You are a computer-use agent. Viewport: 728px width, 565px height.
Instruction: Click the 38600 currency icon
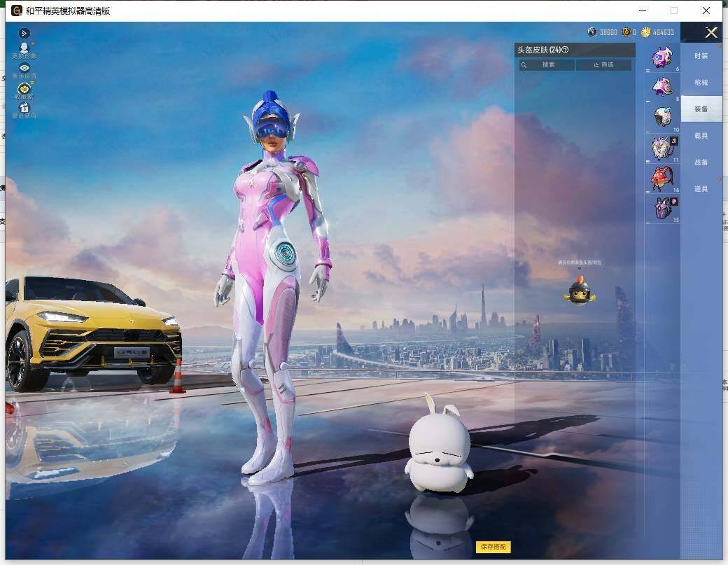592,32
